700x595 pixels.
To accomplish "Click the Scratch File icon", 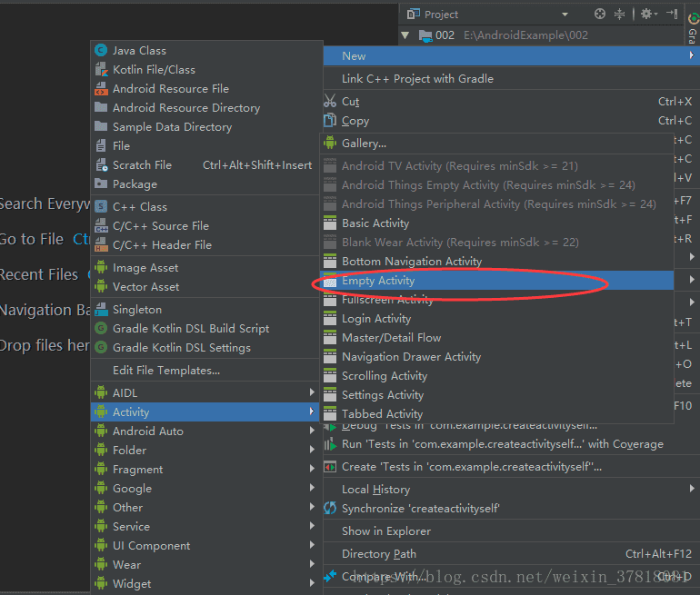I will click(x=101, y=165).
